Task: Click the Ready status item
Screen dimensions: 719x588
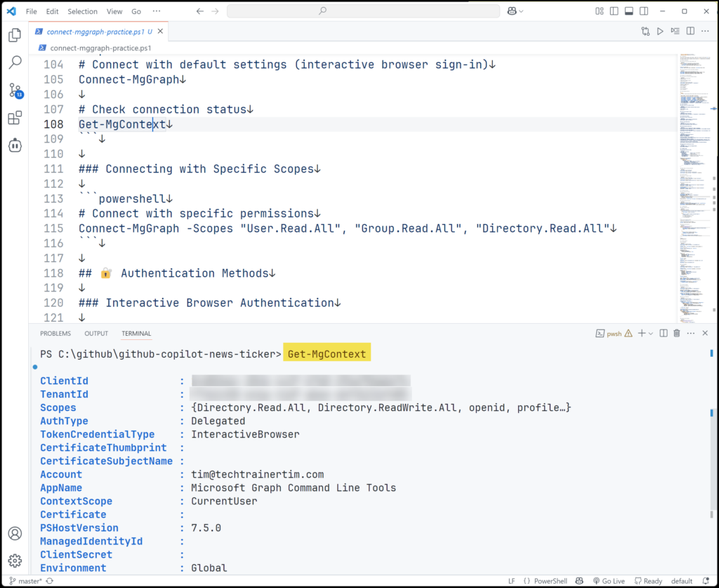Action: pyautogui.click(x=648, y=581)
